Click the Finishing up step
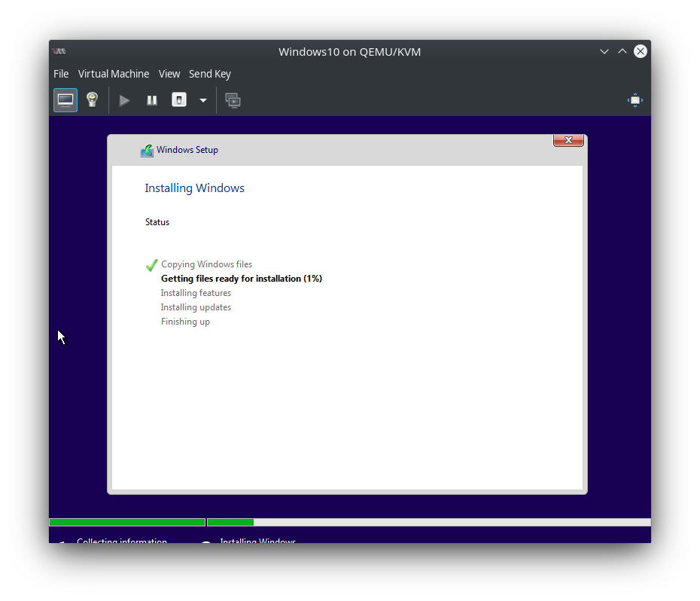Viewport: 700px width, 601px height. (x=185, y=322)
